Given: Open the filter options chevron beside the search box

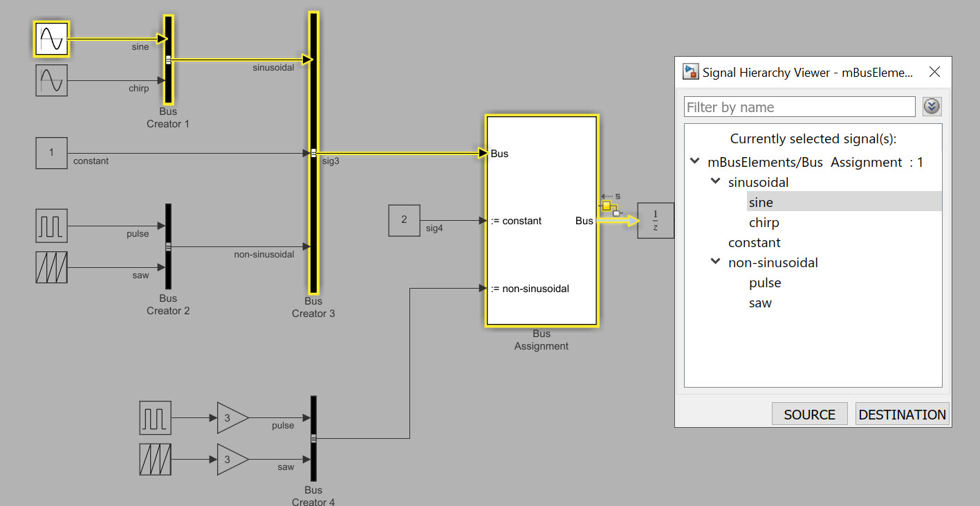Looking at the screenshot, I should (x=932, y=107).
